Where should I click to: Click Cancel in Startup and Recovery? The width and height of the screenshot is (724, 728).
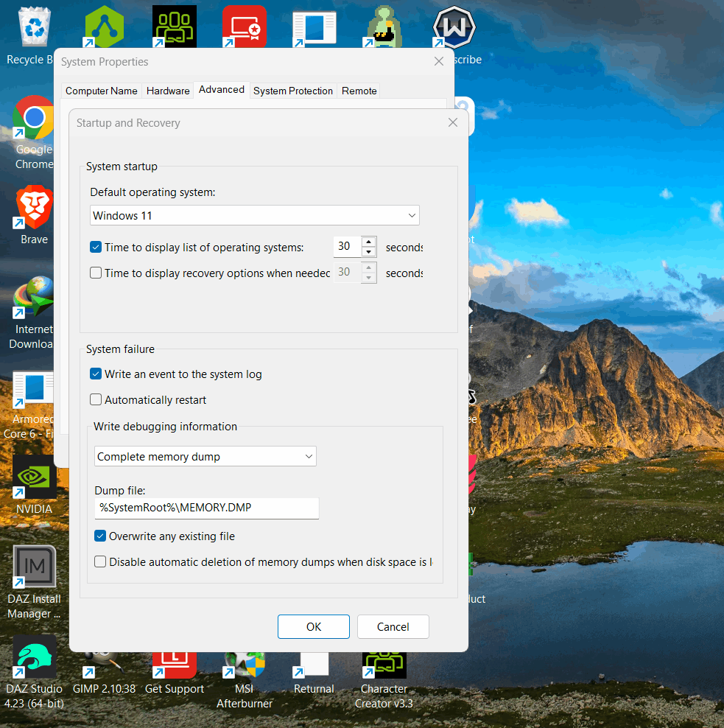[393, 627]
